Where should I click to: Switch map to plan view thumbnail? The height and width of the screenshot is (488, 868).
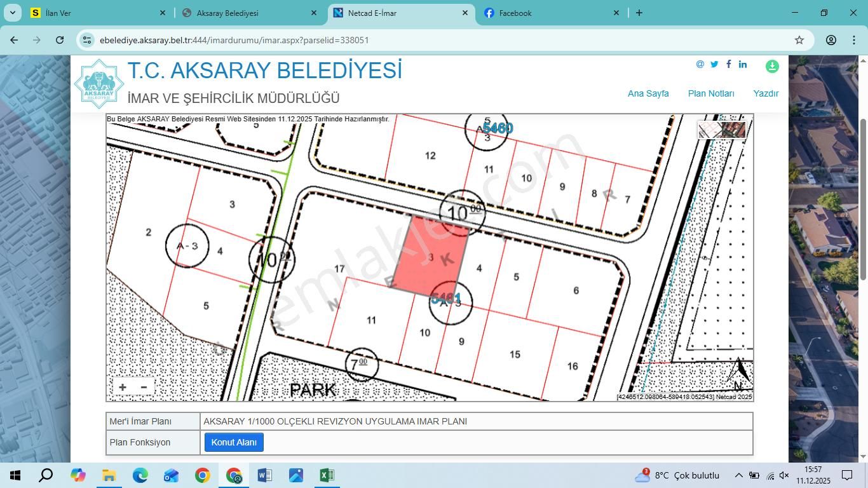pos(709,130)
